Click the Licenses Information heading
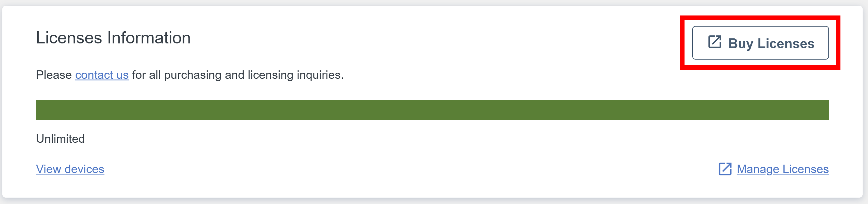Image resolution: width=868 pixels, height=204 pixels. tap(113, 38)
